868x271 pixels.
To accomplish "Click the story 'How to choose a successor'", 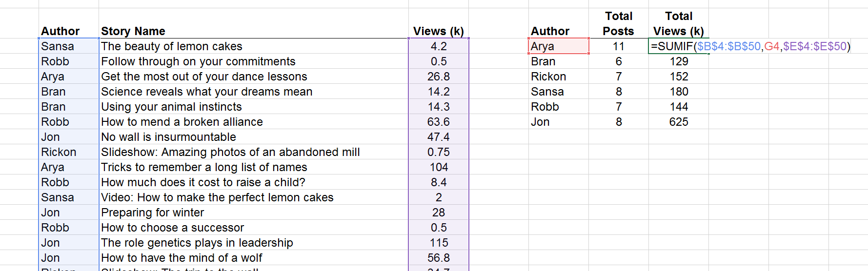I will 253,228.
